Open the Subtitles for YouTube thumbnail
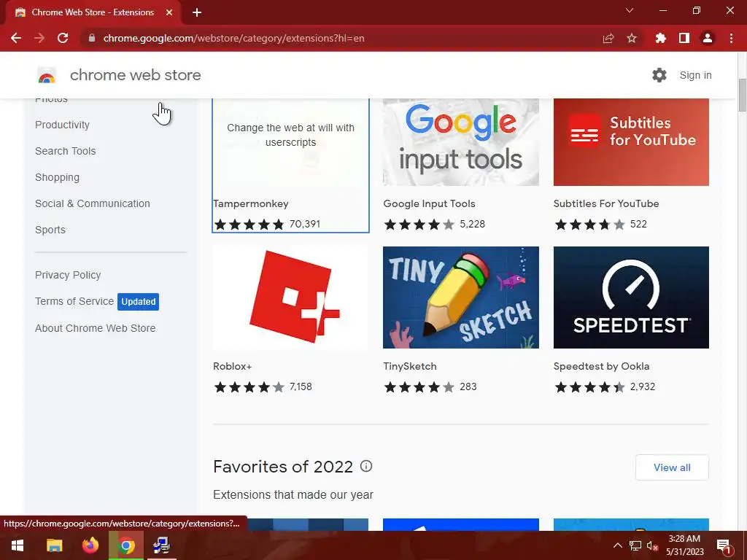Image resolution: width=747 pixels, height=560 pixels. (631, 142)
